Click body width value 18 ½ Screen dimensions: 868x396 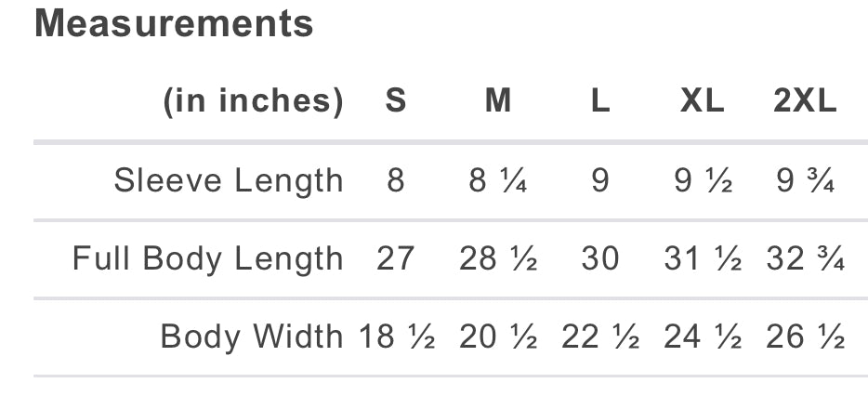tap(396, 337)
